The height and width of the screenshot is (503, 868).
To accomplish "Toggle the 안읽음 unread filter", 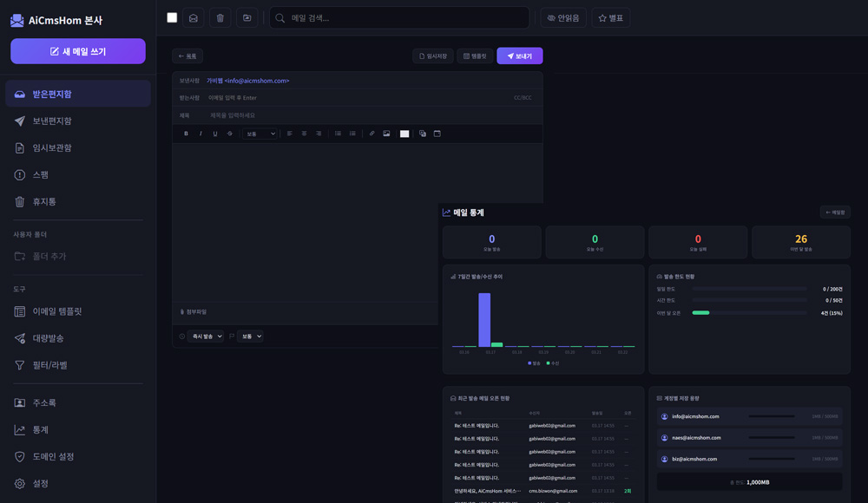I will (x=563, y=18).
